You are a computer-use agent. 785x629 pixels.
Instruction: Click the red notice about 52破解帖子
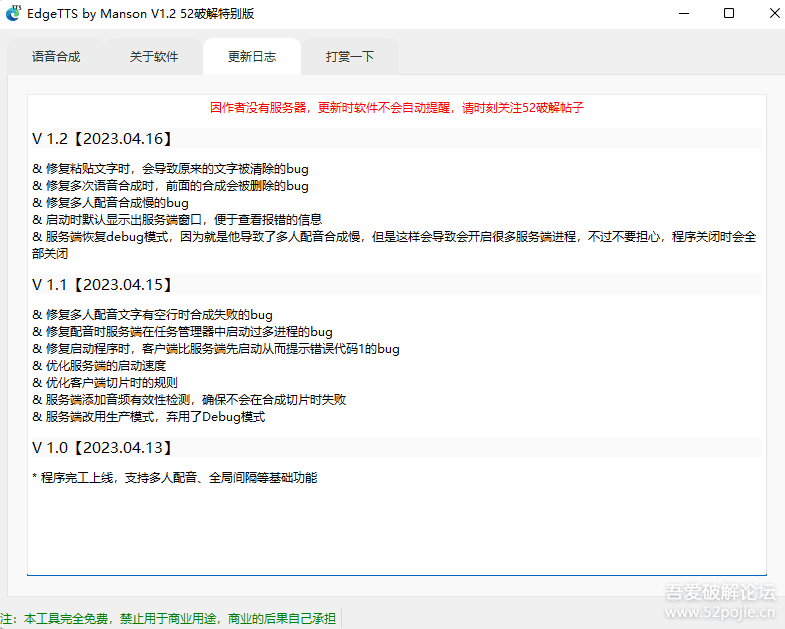pyautogui.click(x=397, y=108)
